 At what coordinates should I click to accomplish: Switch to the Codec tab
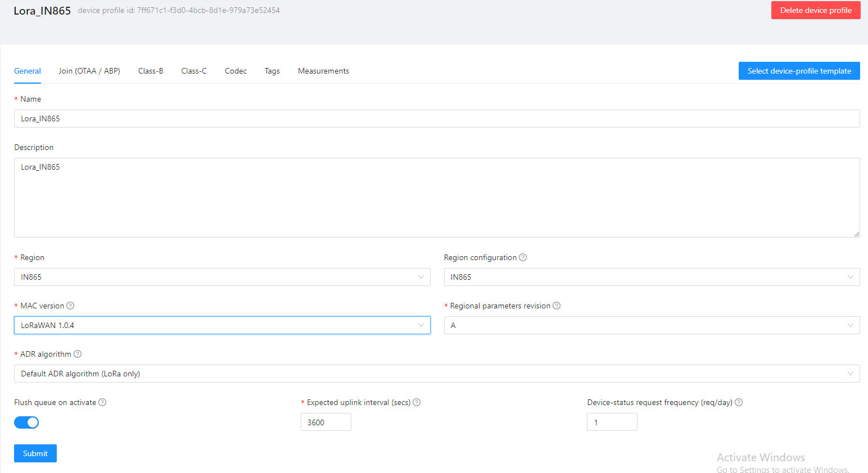point(236,71)
